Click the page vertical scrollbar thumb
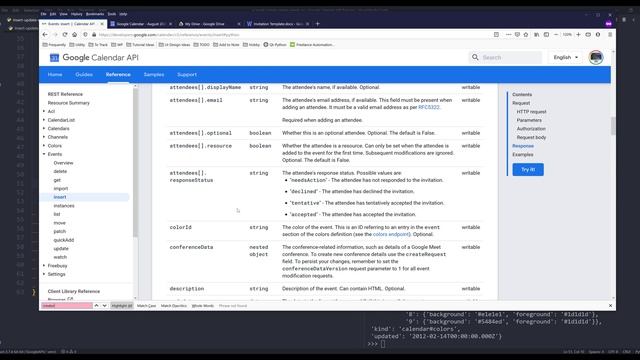The height and width of the screenshot is (360, 640). click(x=613, y=126)
